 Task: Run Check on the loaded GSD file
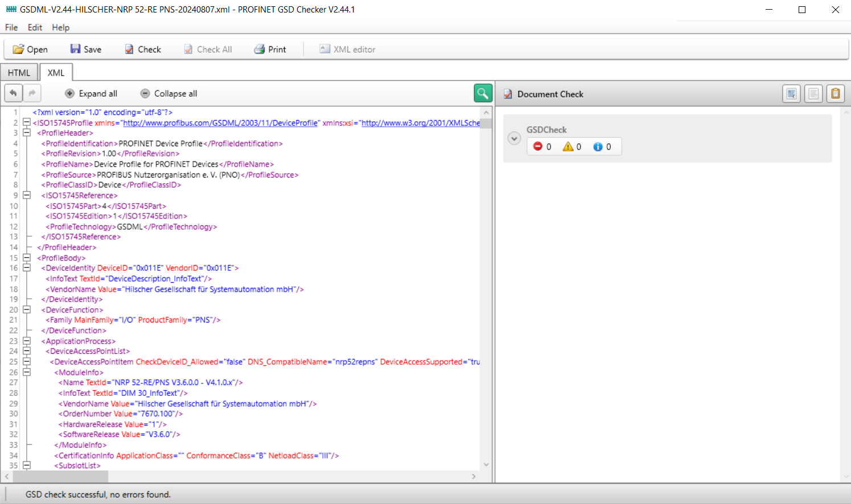tap(143, 49)
